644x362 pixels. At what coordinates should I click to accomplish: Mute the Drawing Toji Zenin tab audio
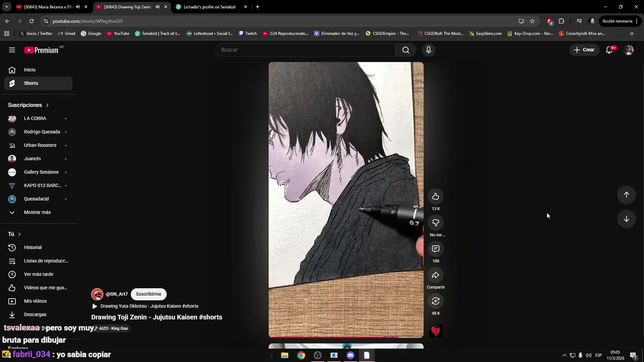[x=157, y=7]
